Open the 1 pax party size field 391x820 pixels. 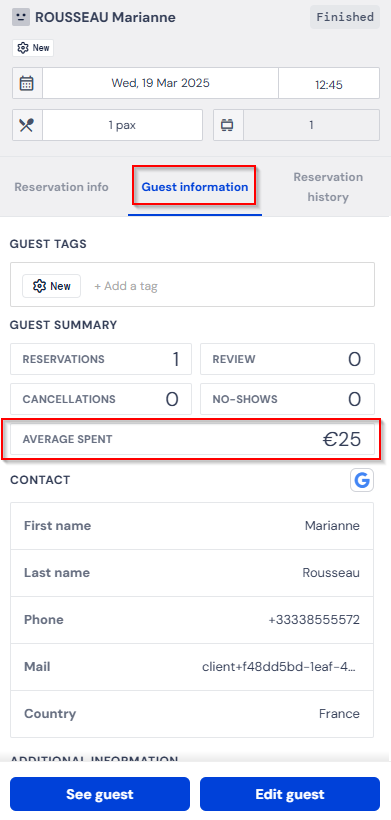click(x=122, y=125)
